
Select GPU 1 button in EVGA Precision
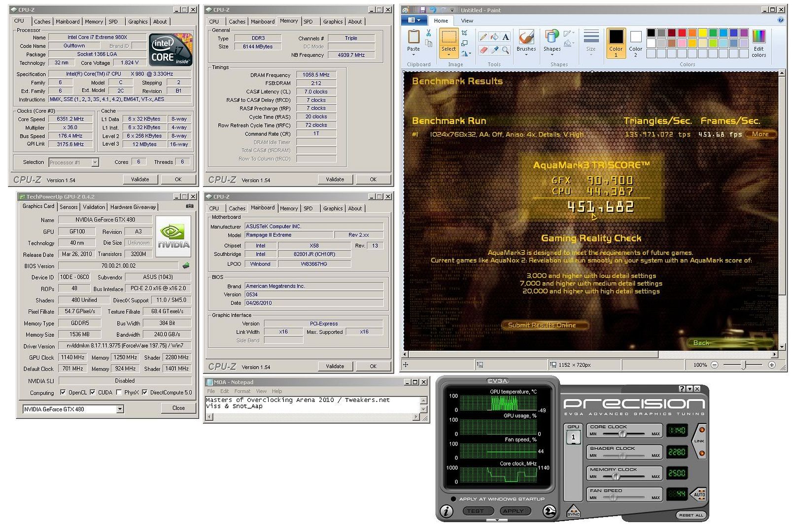point(573,437)
